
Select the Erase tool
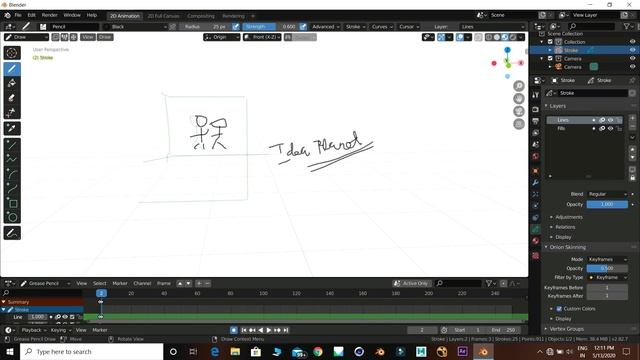[12, 98]
